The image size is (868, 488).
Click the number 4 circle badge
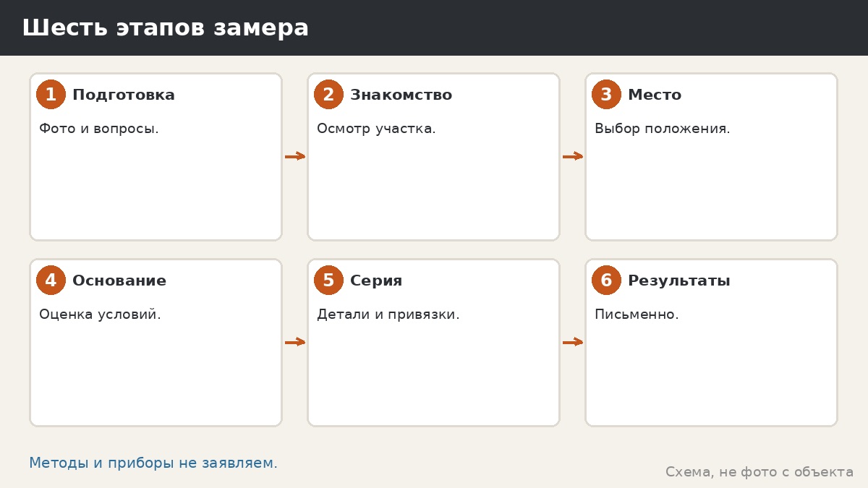51,281
